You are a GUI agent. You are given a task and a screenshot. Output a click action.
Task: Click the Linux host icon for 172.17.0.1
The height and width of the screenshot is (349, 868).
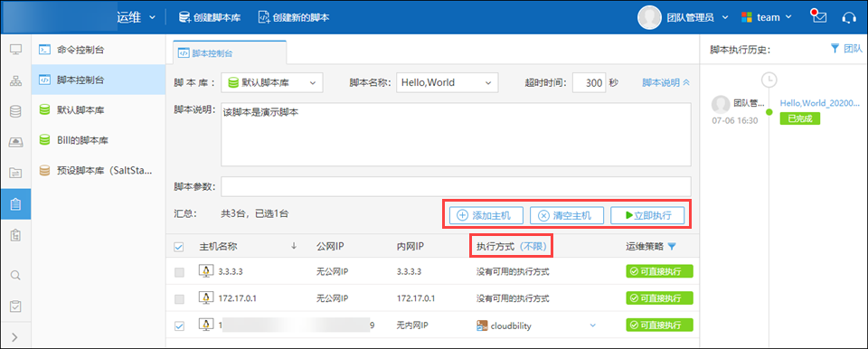click(x=206, y=297)
